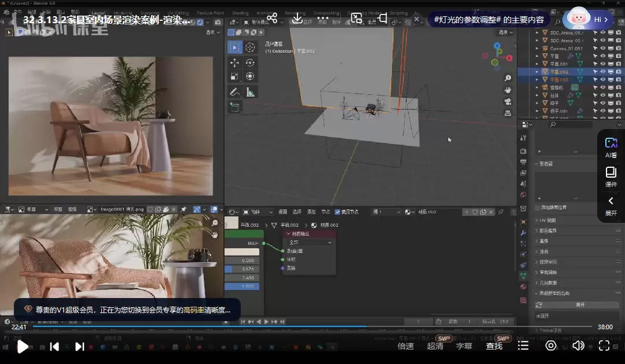Open 超清 quality options
Screen dimensions: 625x364
pos(435,346)
